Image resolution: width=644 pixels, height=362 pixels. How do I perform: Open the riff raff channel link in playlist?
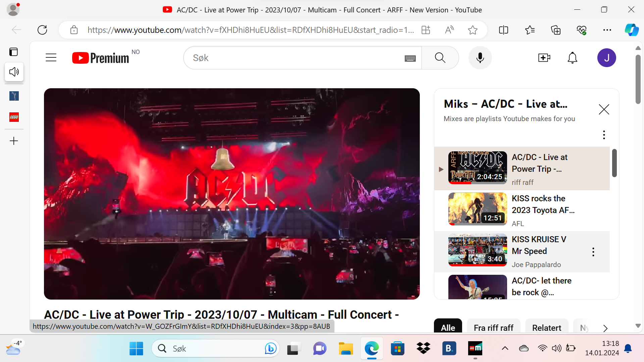pos(523,183)
